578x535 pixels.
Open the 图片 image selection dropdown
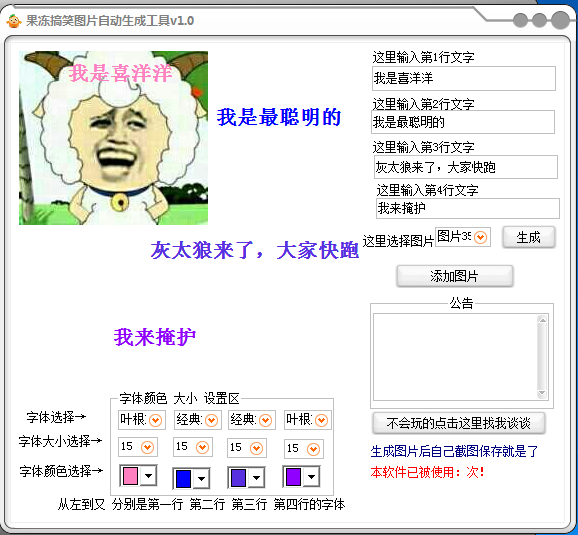pyautogui.click(x=480, y=237)
